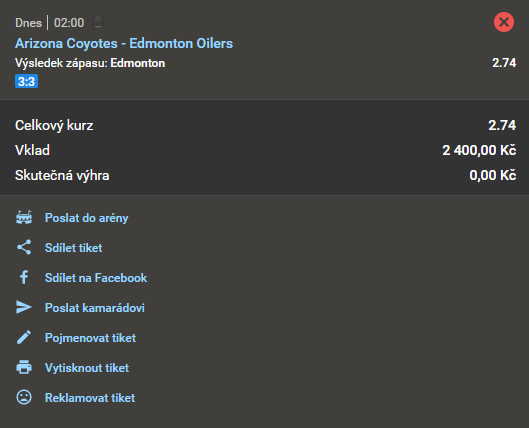Choose Vytisknout tiket
Viewport: 529px width, 428px height.
coord(87,368)
